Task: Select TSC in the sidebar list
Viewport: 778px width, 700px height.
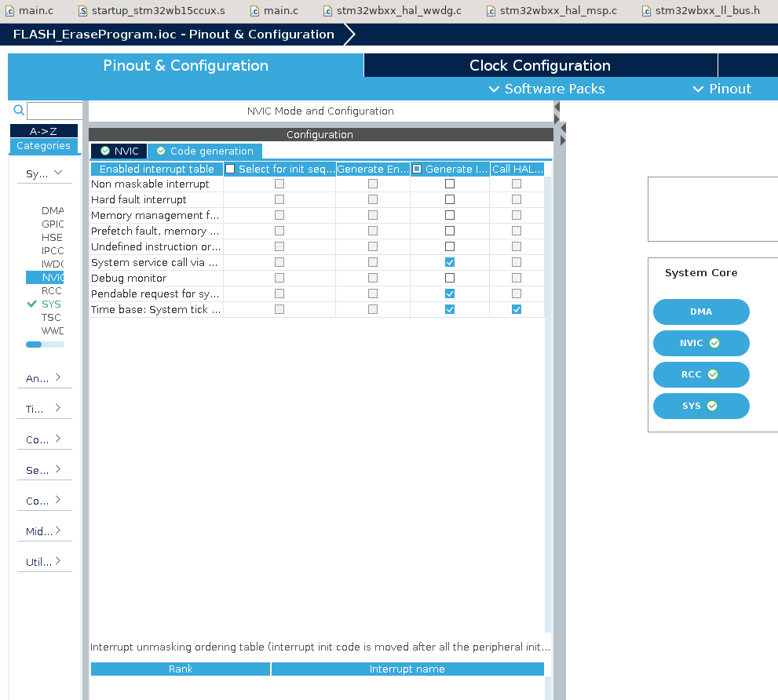Action: pyautogui.click(x=51, y=318)
